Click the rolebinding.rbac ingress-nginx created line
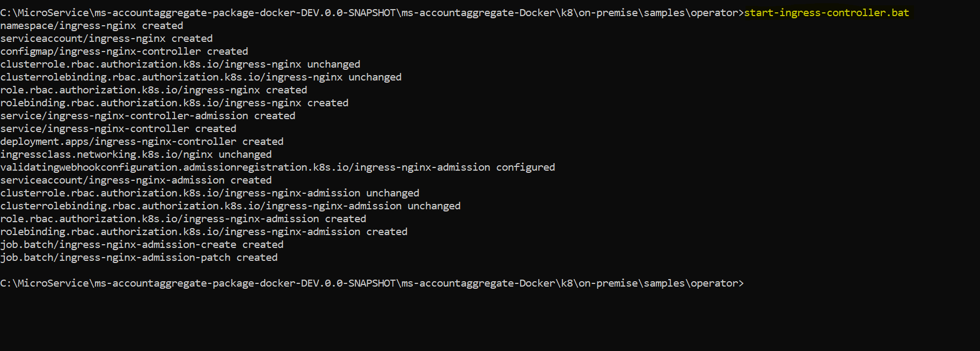 point(174,103)
